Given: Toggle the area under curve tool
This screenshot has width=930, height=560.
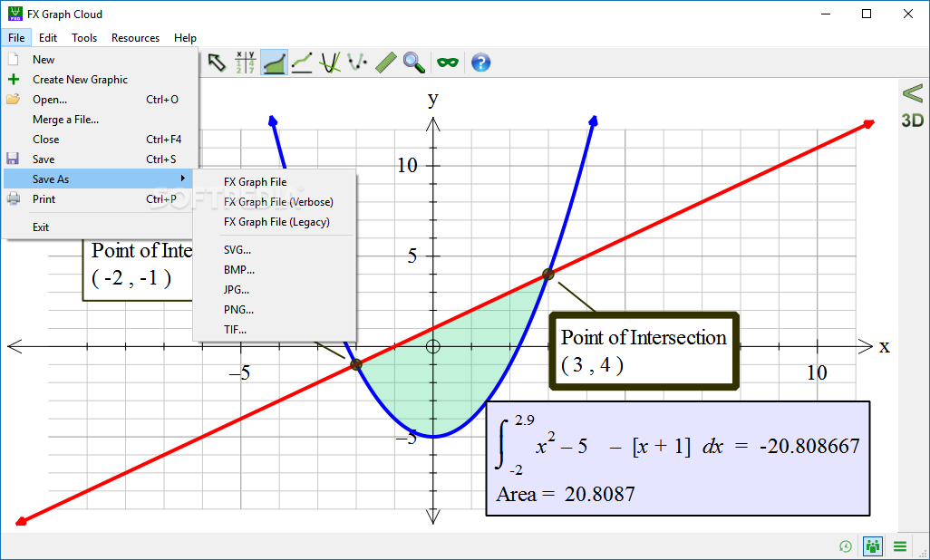Looking at the screenshot, I should (274, 63).
